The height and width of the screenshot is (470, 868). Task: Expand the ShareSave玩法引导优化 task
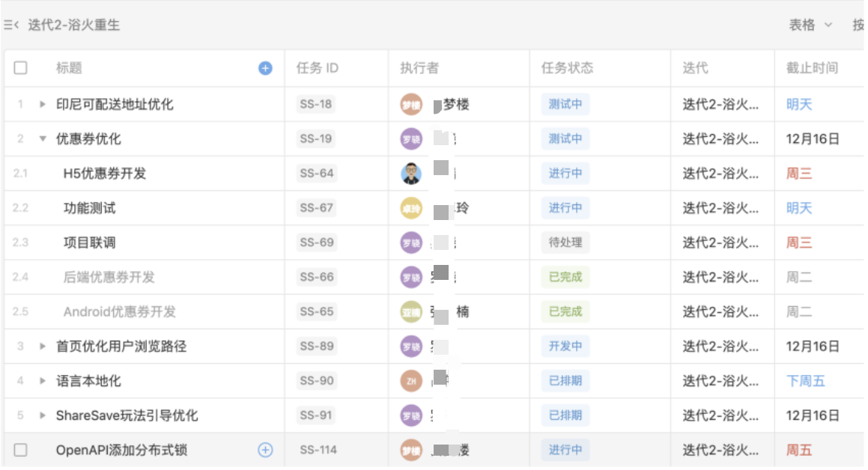click(x=43, y=415)
